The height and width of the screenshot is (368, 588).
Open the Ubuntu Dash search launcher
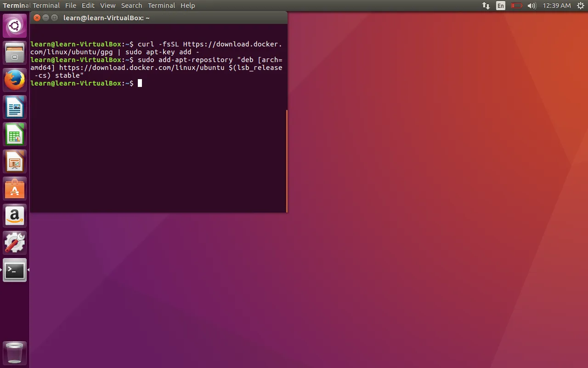pos(15,26)
